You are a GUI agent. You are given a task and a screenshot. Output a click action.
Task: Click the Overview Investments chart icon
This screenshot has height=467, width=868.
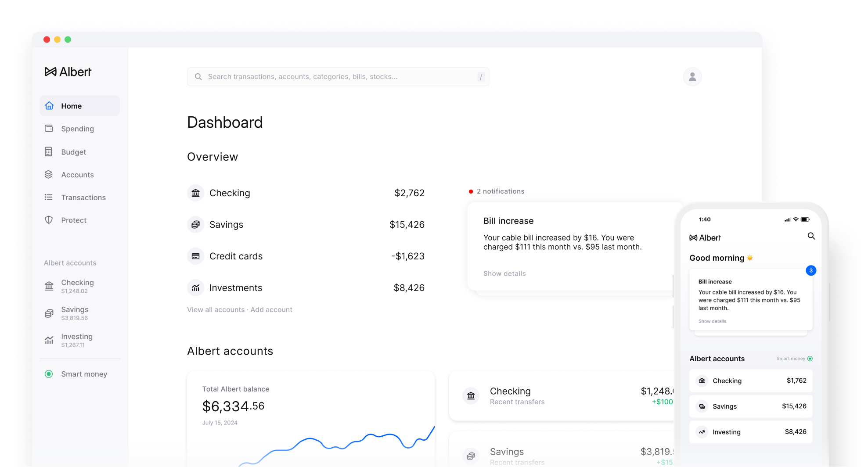tap(196, 288)
